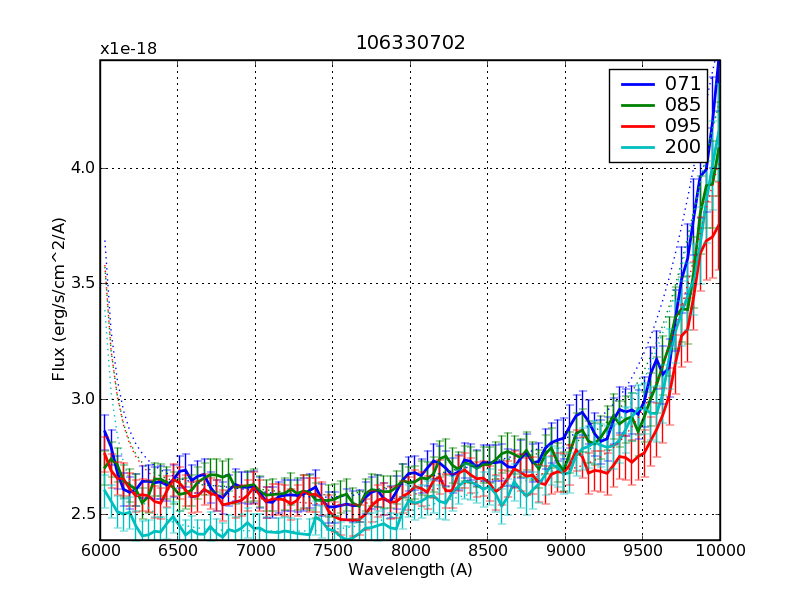Select the 8500 x-axis tick label
The width and height of the screenshot is (800, 600).
pyautogui.click(x=487, y=551)
